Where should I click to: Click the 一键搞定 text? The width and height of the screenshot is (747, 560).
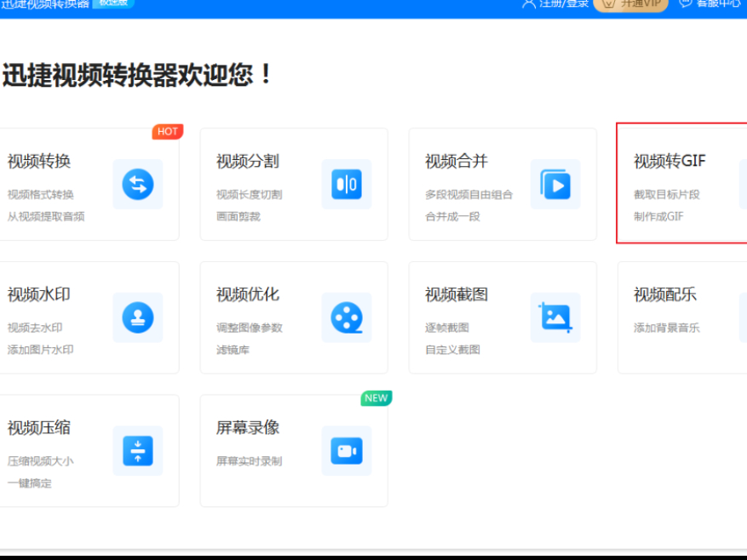pos(30,483)
